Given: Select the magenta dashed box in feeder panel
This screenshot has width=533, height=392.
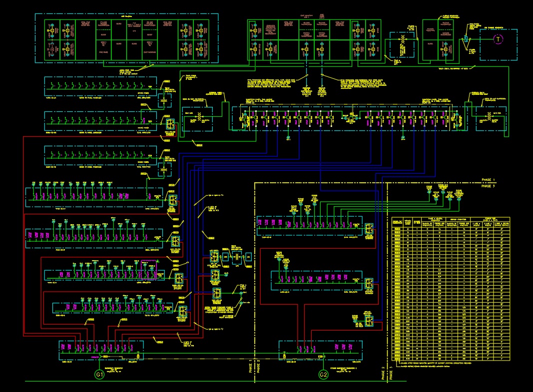Looking at the screenshot, I should [149, 270].
